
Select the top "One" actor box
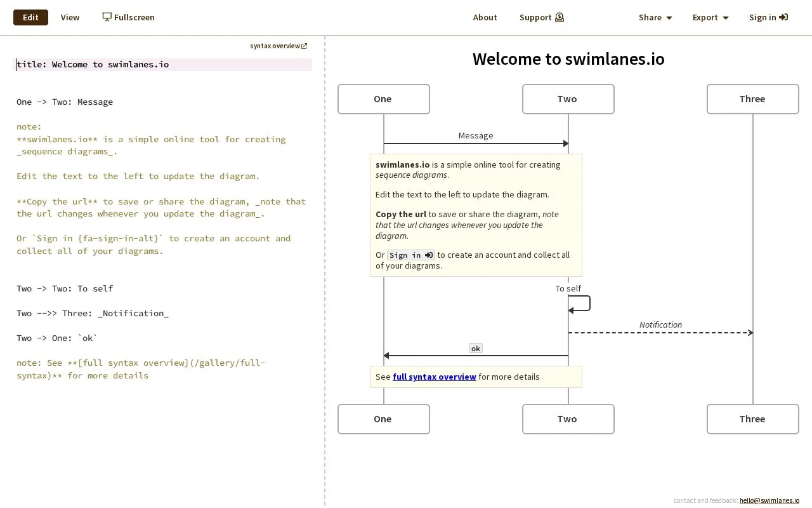click(384, 99)
